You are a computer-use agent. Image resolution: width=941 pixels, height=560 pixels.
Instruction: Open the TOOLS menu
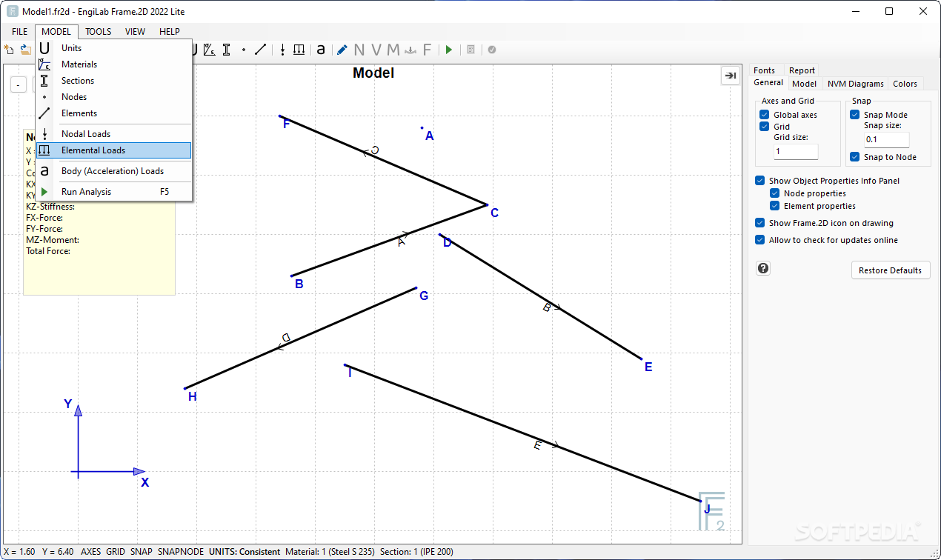point(98,32)
